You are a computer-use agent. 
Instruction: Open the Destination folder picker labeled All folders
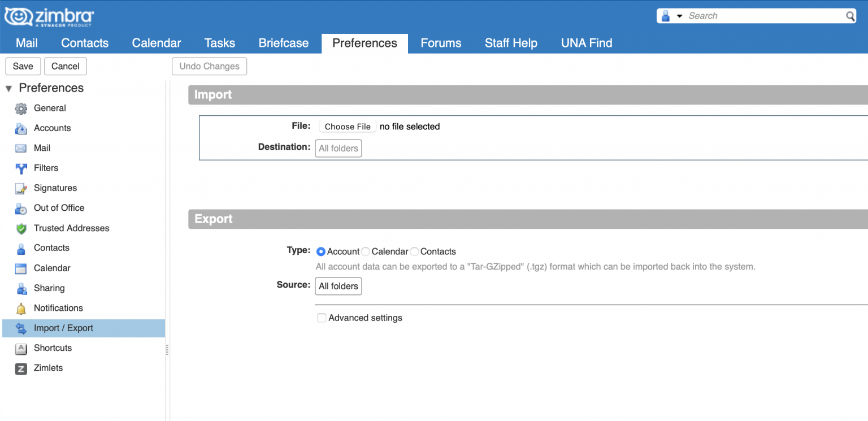tap(338, 148)
